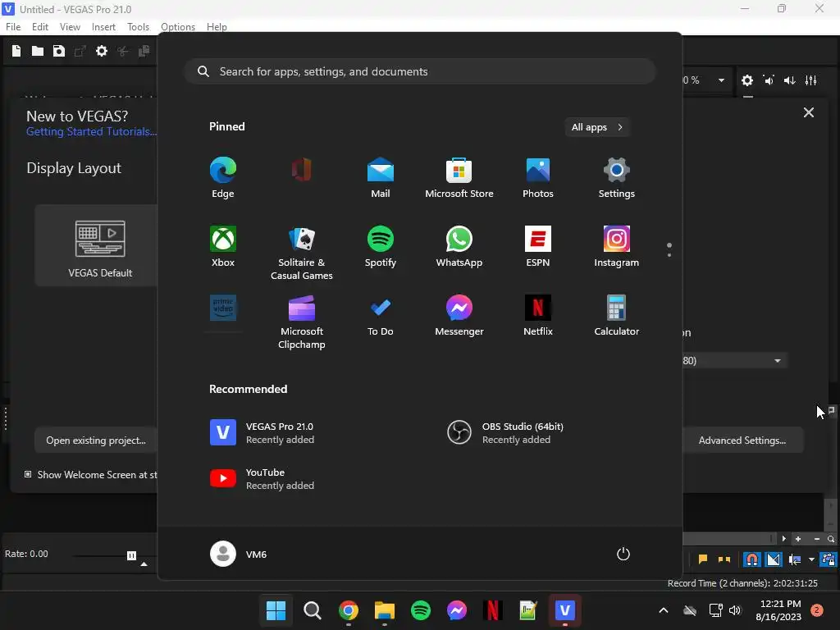Image resolution: width=840 pixels, height=630 pixels.
Task: Click the Start menu search field
Action: (x=420, y=71)
